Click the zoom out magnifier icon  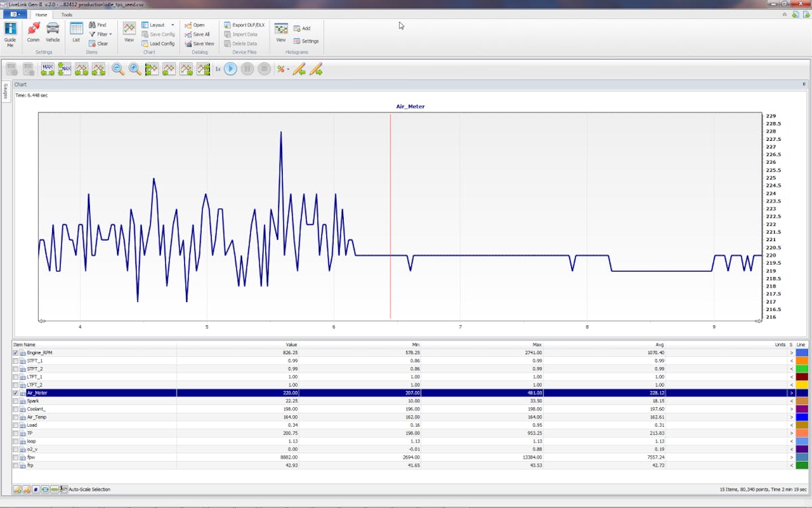point(118,68)
